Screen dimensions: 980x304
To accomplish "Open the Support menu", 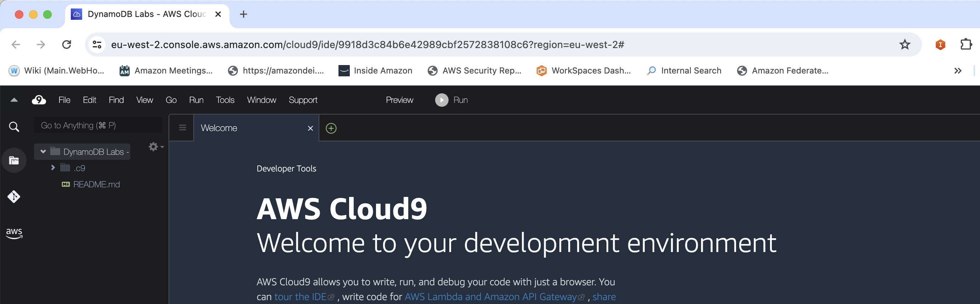I will (x=303, y=100).
